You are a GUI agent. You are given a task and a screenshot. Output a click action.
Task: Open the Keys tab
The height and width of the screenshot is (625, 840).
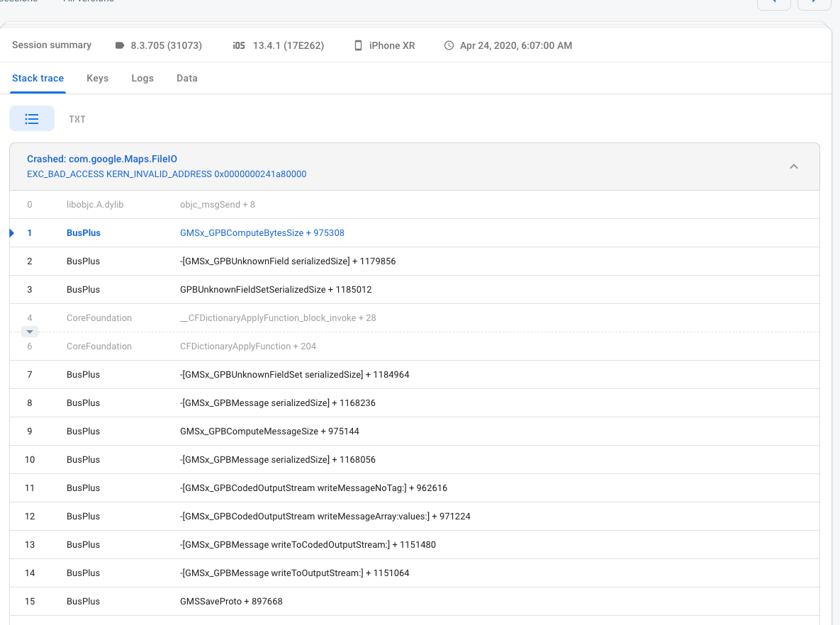click(x=97, y=78)
